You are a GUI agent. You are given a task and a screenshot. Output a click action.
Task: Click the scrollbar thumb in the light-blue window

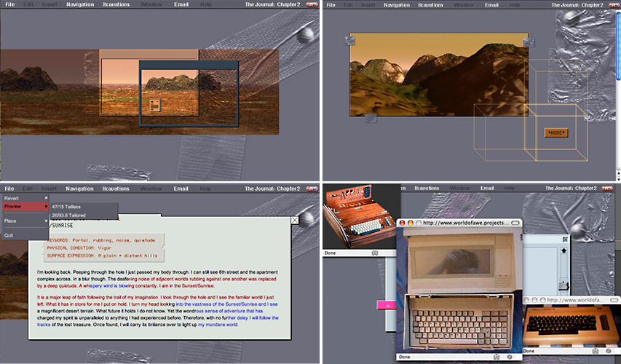(563, 285)
